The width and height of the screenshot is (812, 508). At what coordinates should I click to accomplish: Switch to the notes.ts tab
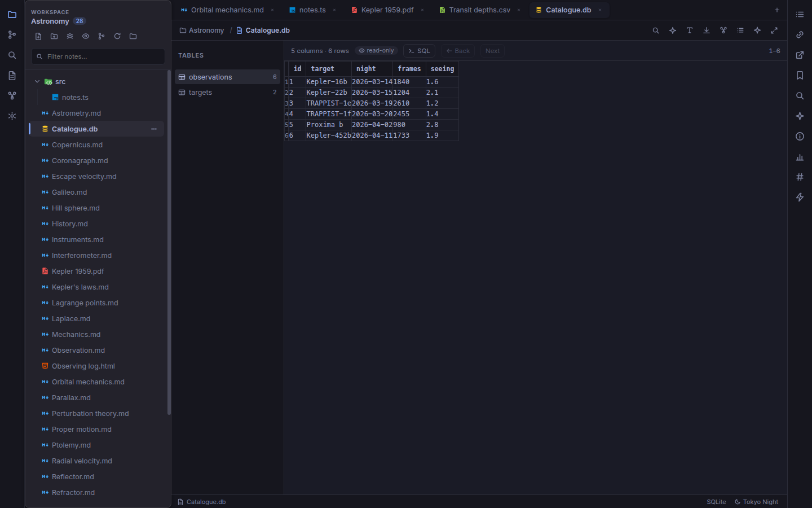tap(312, 10)
